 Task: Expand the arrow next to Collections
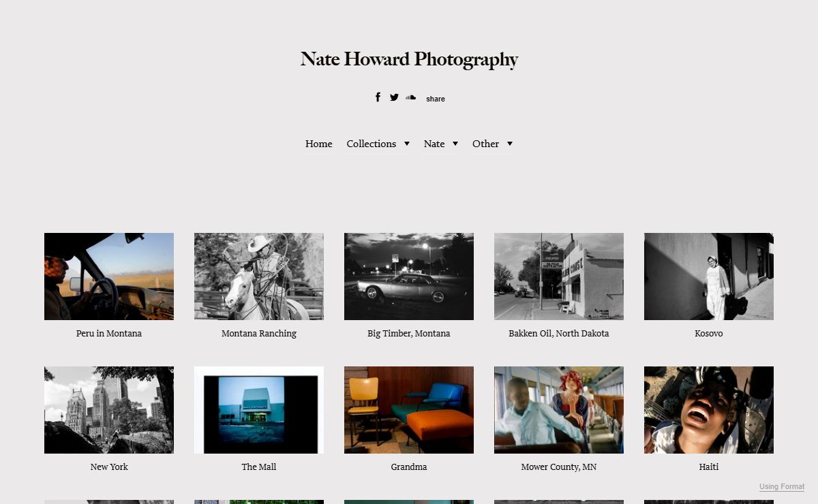[x=407, y=144]
